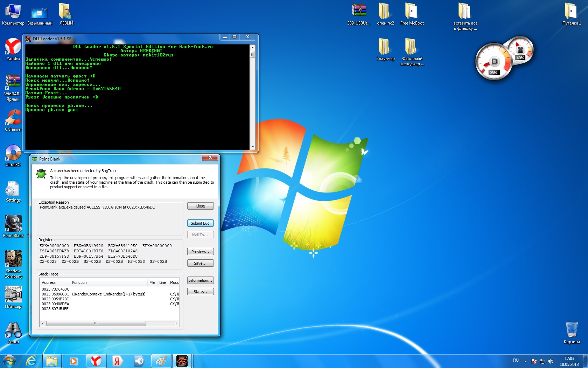Open the Корзина recycle bin
The image size is (588, 368).
pyautogui.click(x=572, y=333)
